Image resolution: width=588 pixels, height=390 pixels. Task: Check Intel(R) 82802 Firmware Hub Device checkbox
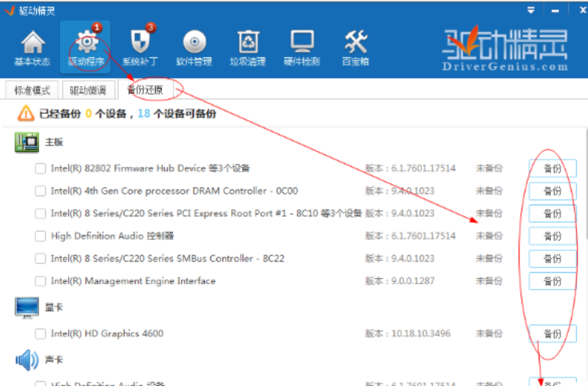point(40,169)
